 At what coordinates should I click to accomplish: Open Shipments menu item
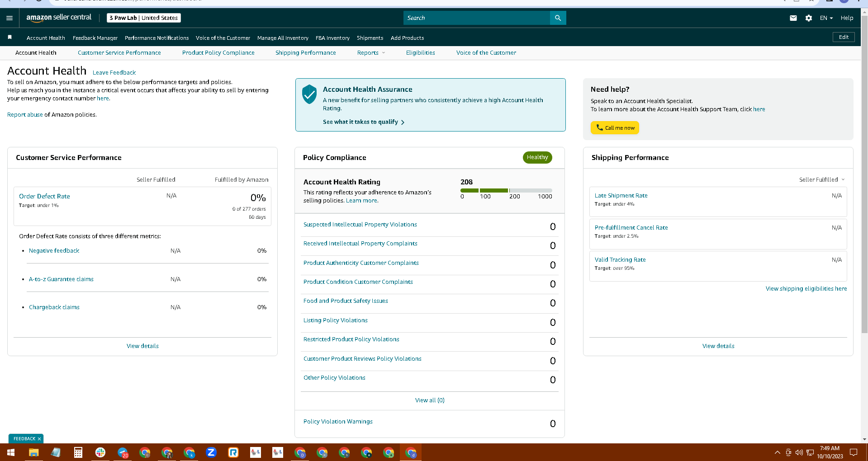(370, 38)
